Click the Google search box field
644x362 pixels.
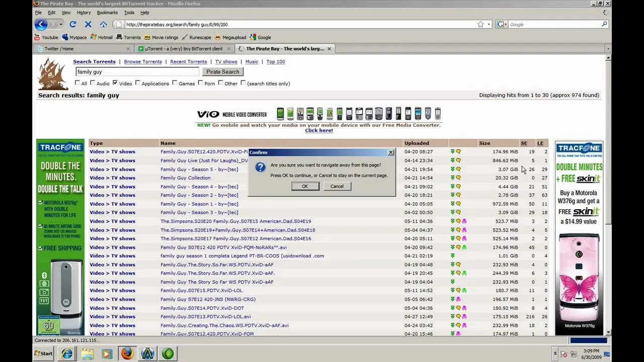pyautogui.click(x=553, y=24)
